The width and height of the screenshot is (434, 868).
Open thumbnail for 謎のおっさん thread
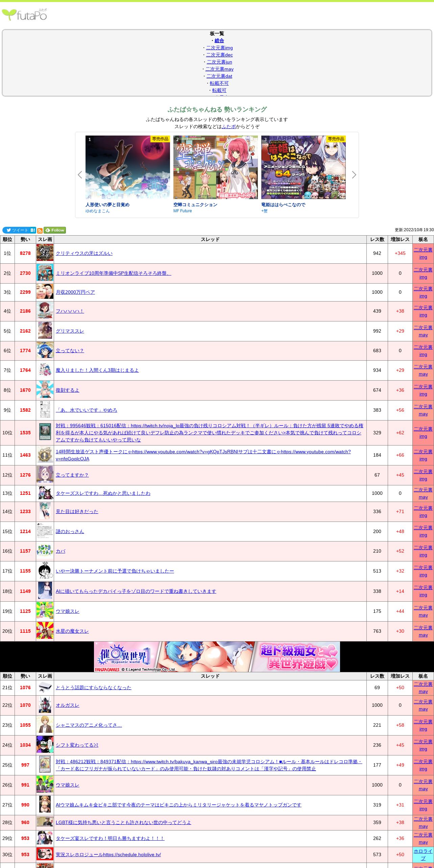coord(45,531)
